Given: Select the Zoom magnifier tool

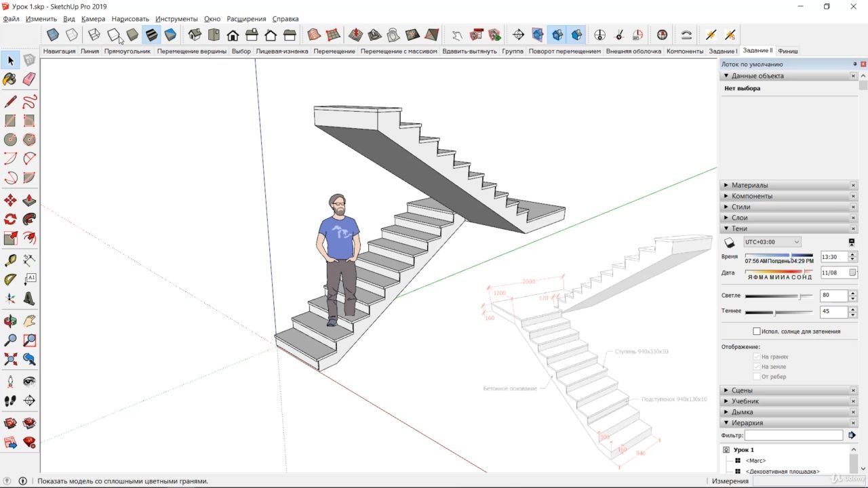Looking at the screenshot, I should pyautogui.click(x=10, y=340).
